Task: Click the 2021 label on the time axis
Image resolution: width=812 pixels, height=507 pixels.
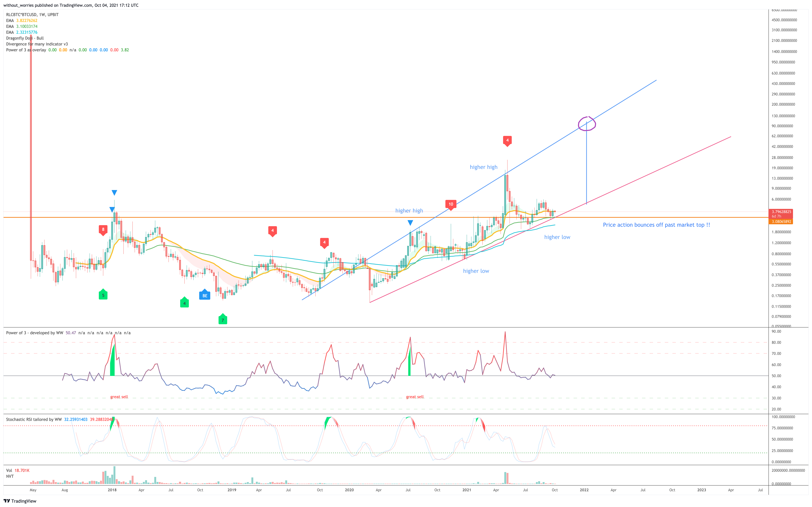Action: 467,490
